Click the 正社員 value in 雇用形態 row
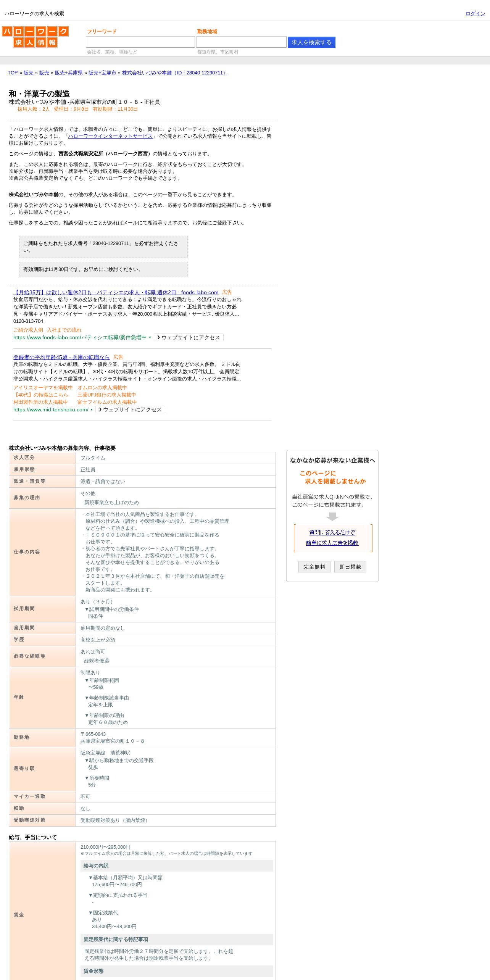This screenshot has width=490, height=980. (x=88, y=470)
